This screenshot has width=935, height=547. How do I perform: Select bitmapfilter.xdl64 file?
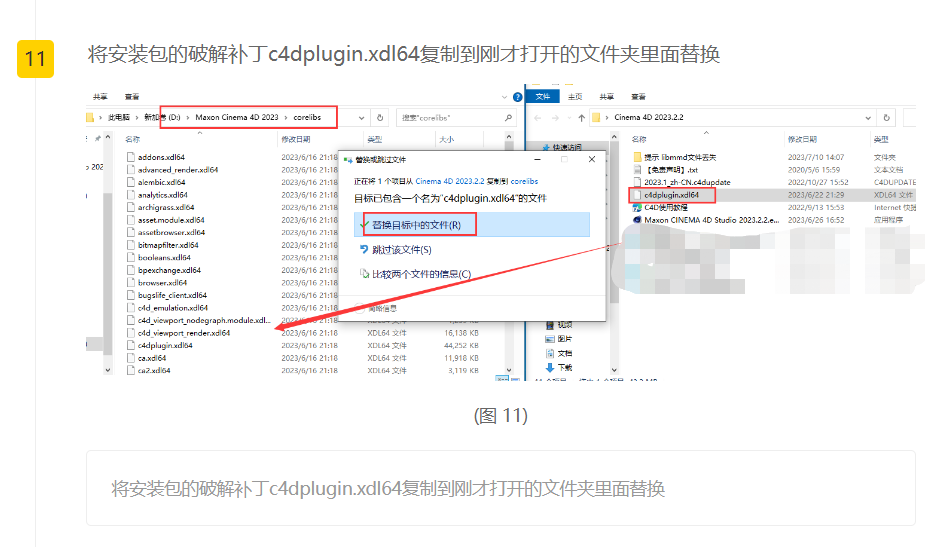click(x=168, y=245)
